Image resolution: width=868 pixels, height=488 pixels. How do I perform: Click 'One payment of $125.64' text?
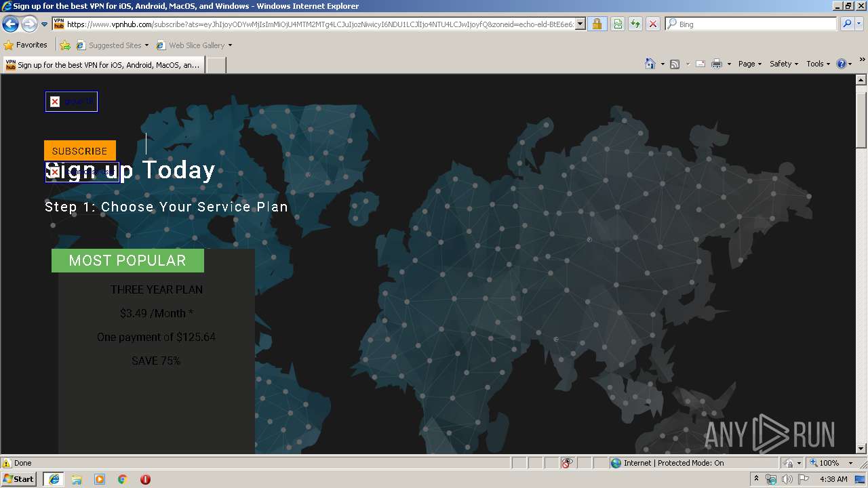(x=156, y=337)
